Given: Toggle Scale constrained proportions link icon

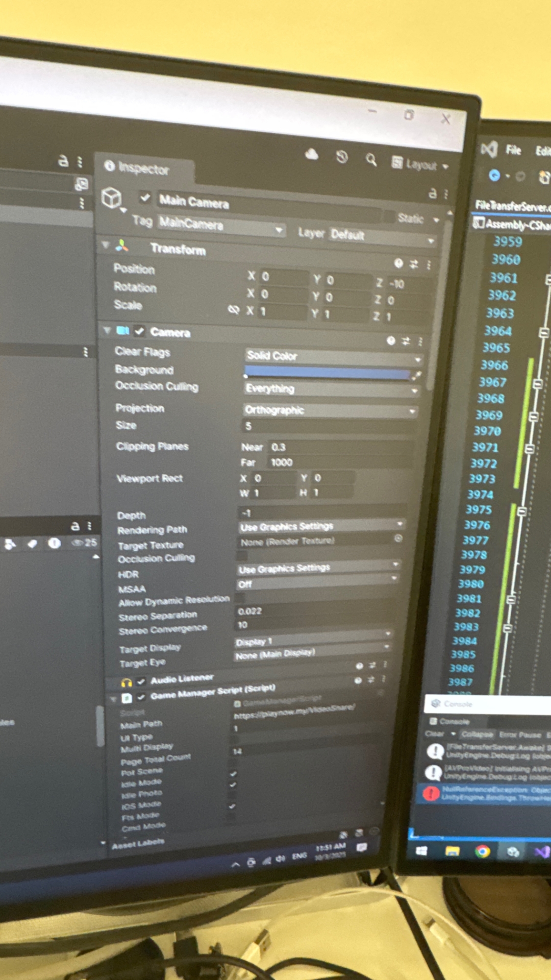Looking at the screenshot, I should pos(233,310).
